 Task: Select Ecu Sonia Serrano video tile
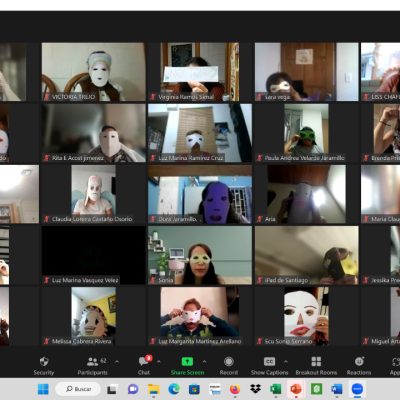click(x=307, y=316)
